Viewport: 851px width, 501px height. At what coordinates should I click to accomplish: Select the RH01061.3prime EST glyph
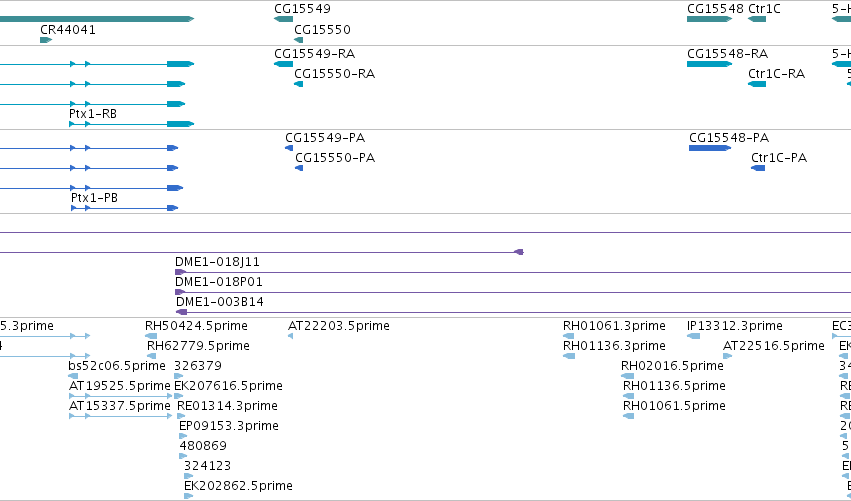569,336
